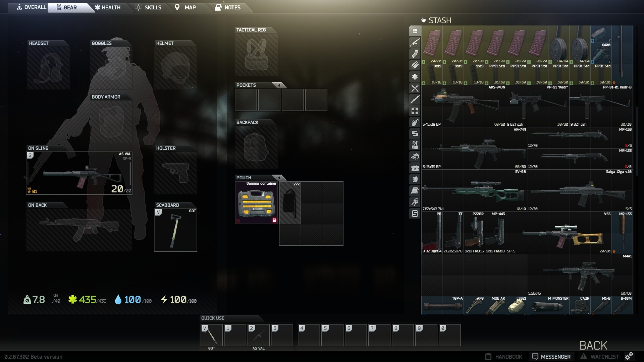Select the AS VAL on sling
Viewport: 644px width, 362px height.
point(79,173)
